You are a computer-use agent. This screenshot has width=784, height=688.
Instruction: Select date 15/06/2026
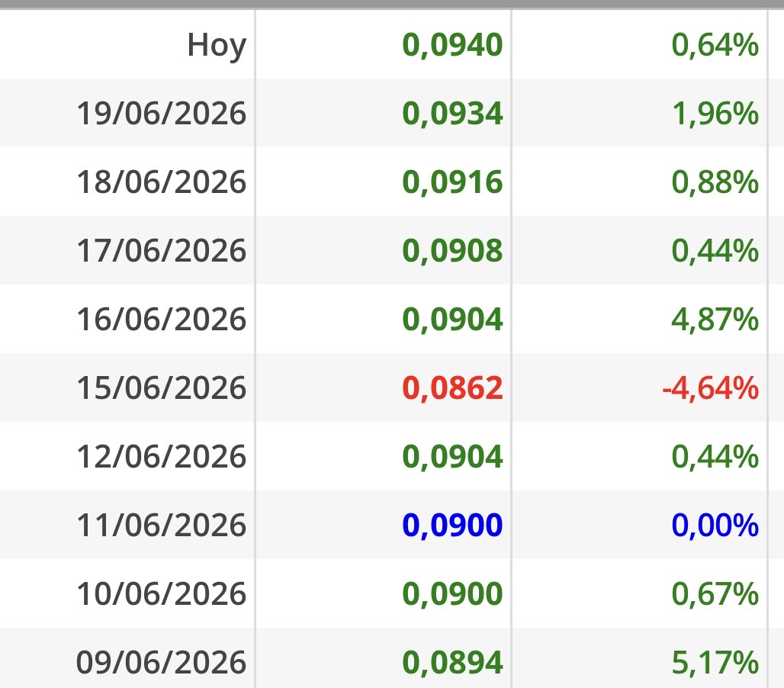161,387
